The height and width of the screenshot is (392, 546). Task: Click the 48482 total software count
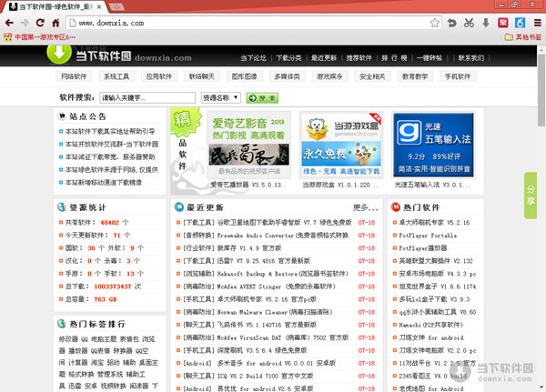(110, 223)
